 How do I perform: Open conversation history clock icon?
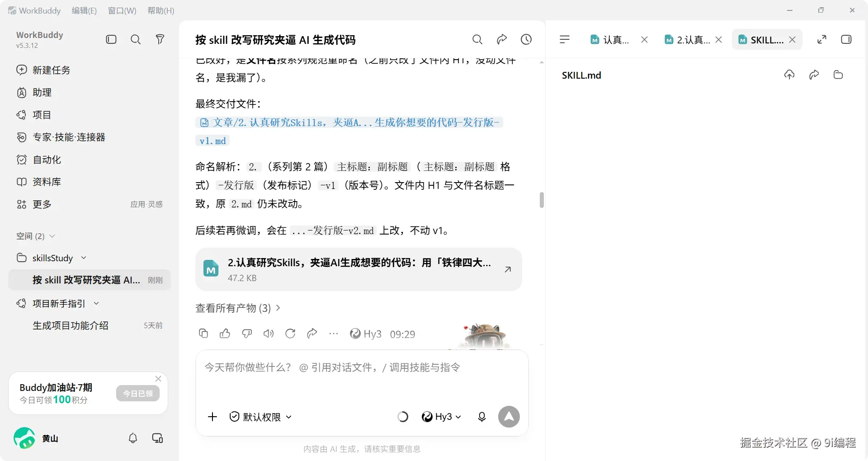(526, 40)
